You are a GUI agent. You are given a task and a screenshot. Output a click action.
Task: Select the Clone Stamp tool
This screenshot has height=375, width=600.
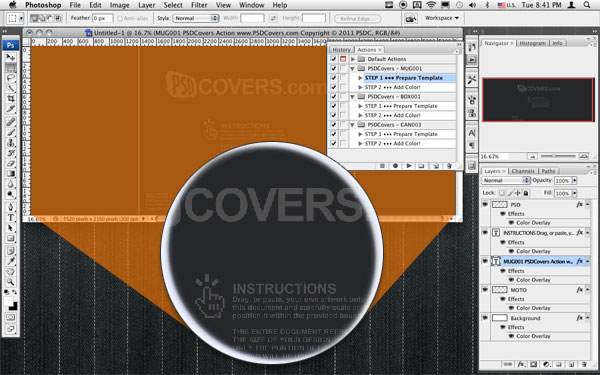(11, 143)
